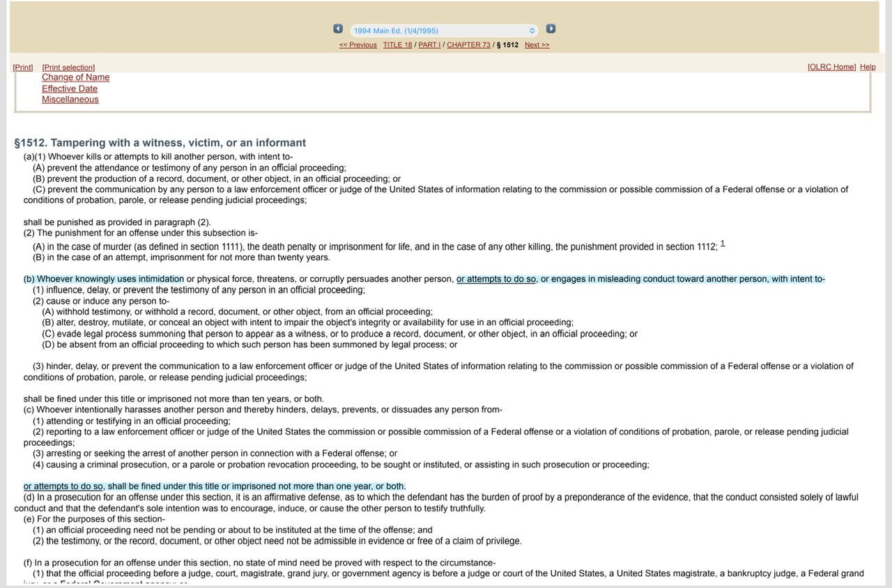Viewport: 892px width, 588px height.
Task: Click line 'shall be fined under this title or imprisoned not more than ten years'
Action: click(174, 399)
